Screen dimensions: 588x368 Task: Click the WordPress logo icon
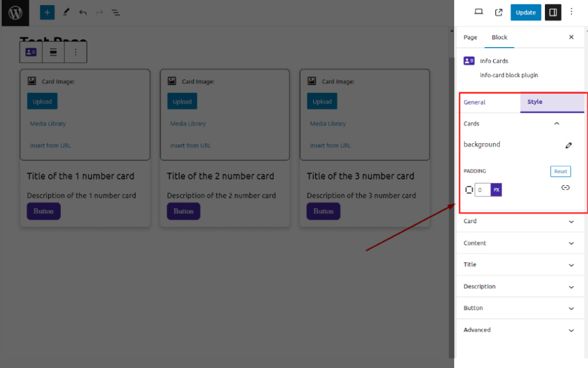point(15,13)
